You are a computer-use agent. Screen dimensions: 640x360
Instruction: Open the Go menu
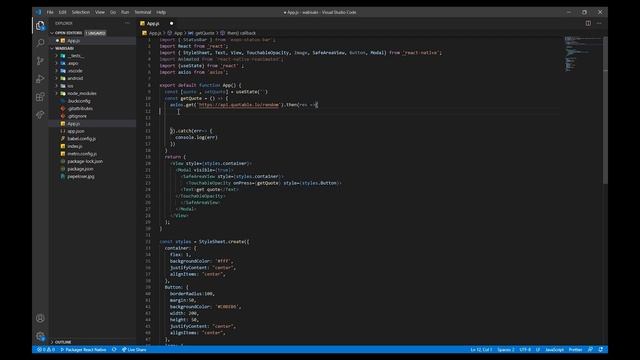[113, 12]
